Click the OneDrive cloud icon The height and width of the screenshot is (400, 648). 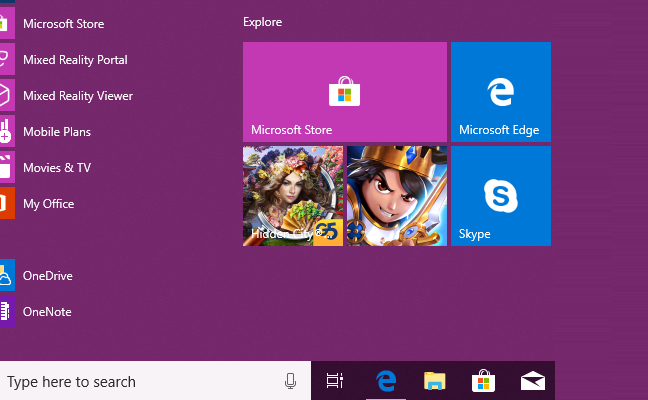click(7, 275)
